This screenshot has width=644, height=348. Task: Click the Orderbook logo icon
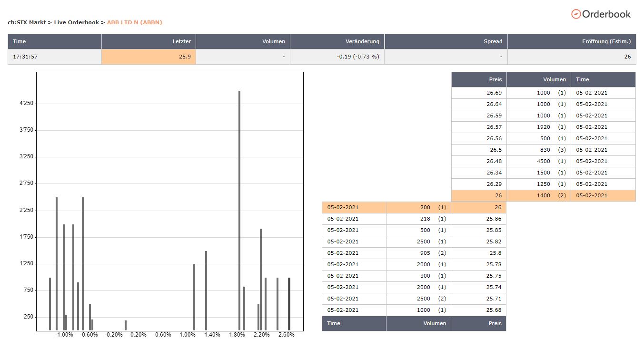[x=576, y=14]
